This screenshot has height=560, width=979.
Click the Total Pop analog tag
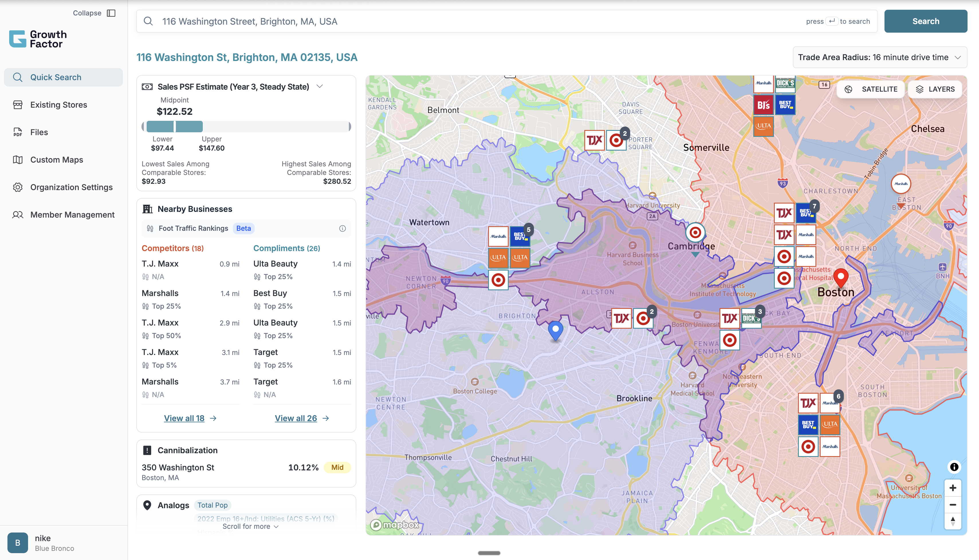(212, 505)
